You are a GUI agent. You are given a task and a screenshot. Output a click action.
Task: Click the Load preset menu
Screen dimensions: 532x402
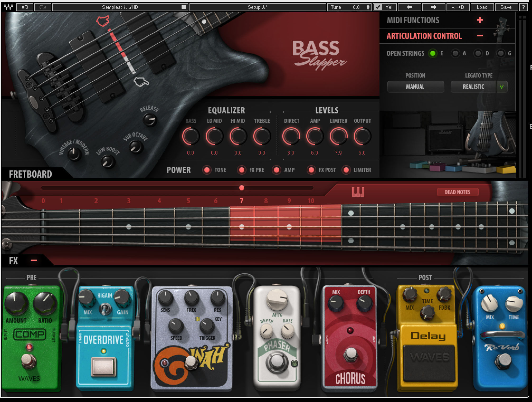[482, 7]
